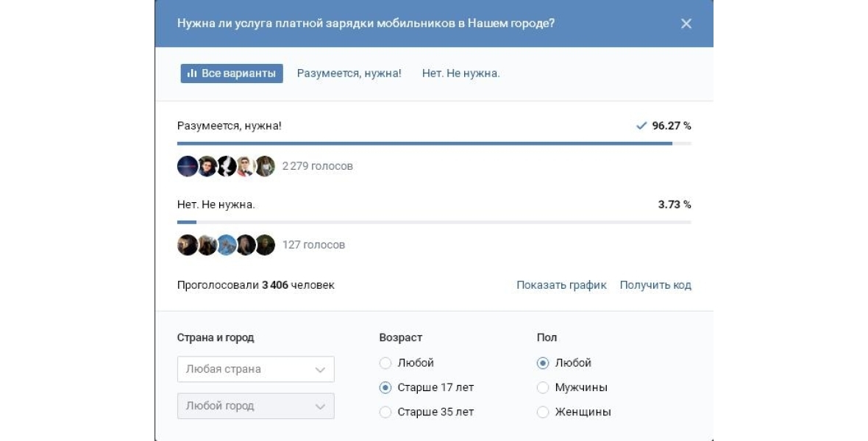Click 'Показать график' link
Viewport: 868px width, 441px height.
pyautogui.click(x=561, y=285)
